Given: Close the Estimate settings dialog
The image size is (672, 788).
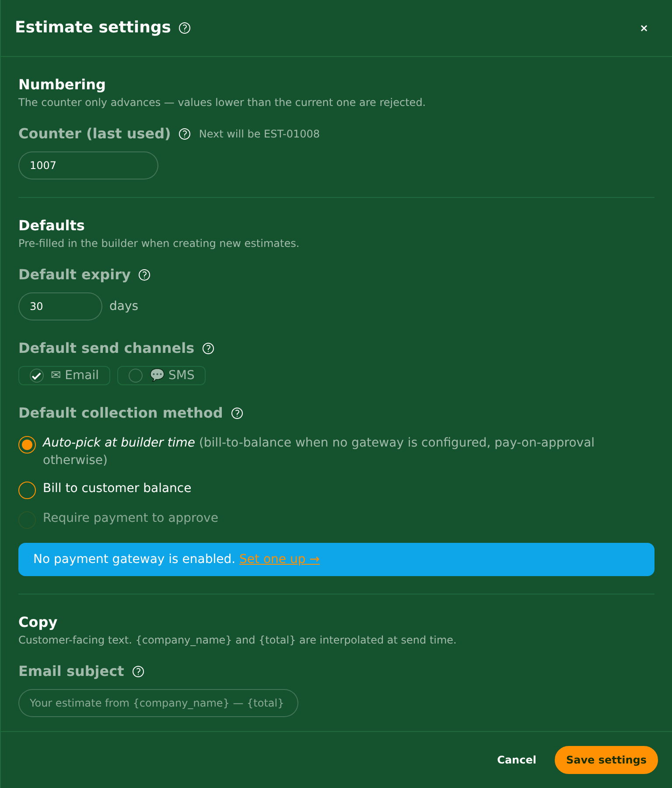Looking at the screenshot, I should pos(644,28).
